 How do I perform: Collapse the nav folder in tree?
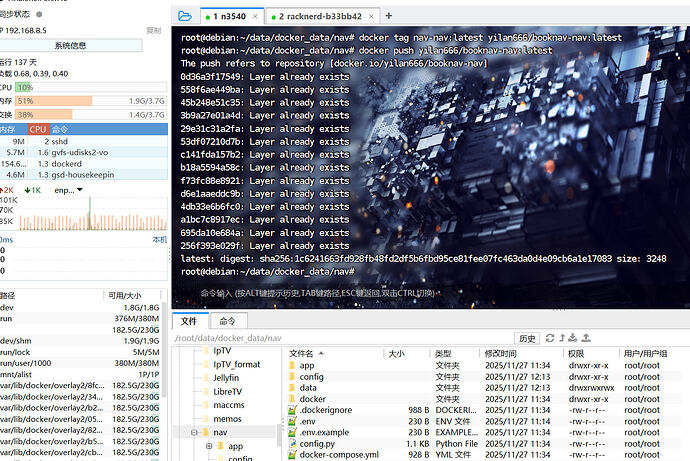tap(194, 432)
